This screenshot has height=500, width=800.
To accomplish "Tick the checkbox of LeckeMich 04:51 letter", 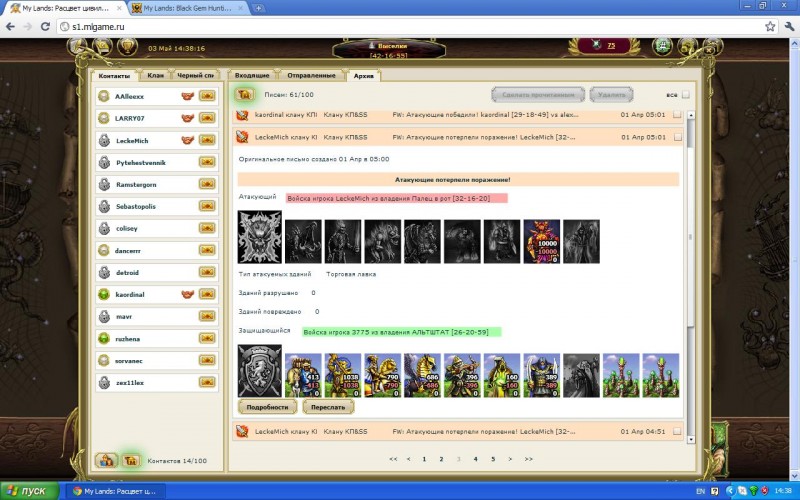I will (x=677, y=431).
